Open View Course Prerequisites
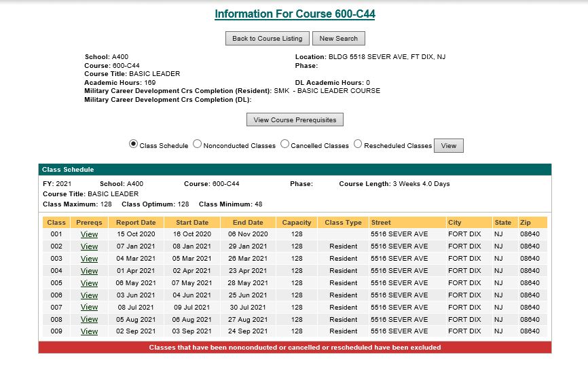This screenshot has height=368, width=588. click(x=295, y=120)
